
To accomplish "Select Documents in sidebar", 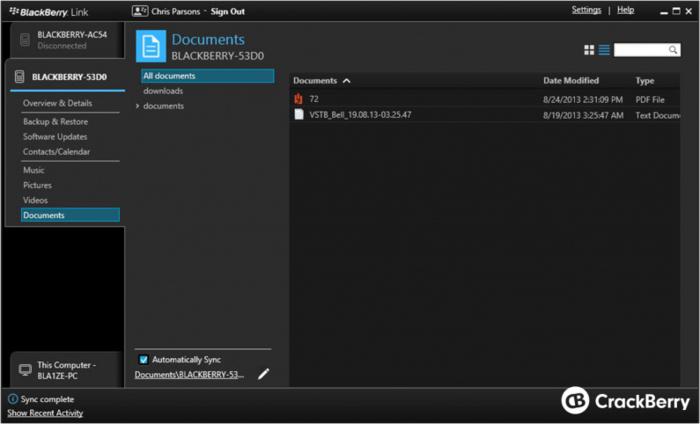I will 70,215.
